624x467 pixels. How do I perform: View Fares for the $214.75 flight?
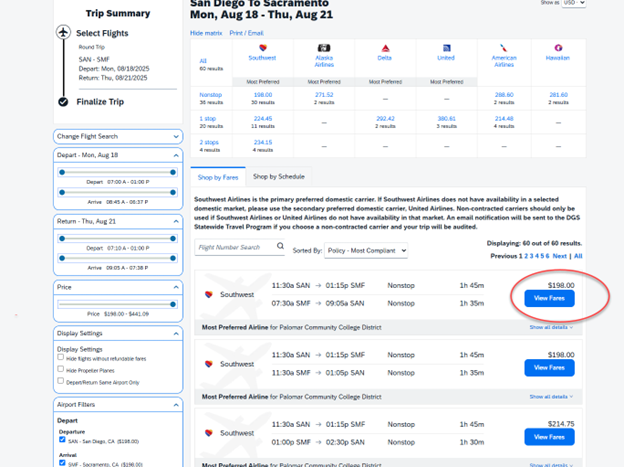tap(549, 437)
